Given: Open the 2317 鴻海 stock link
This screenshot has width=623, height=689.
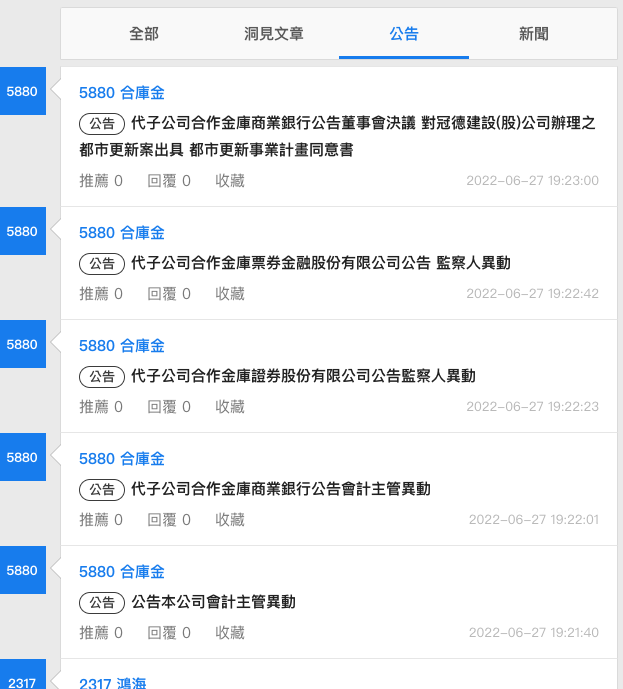Looking at the screenshot, I should (112, 682).
